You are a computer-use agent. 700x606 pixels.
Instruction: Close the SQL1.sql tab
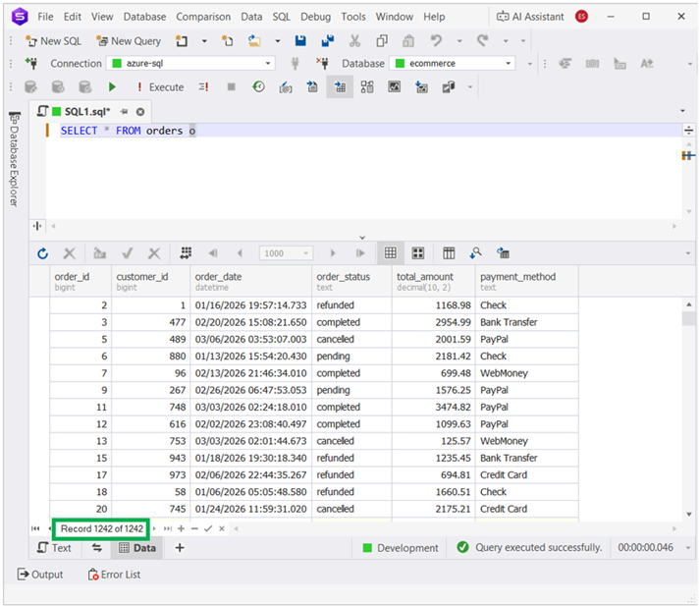140,112
